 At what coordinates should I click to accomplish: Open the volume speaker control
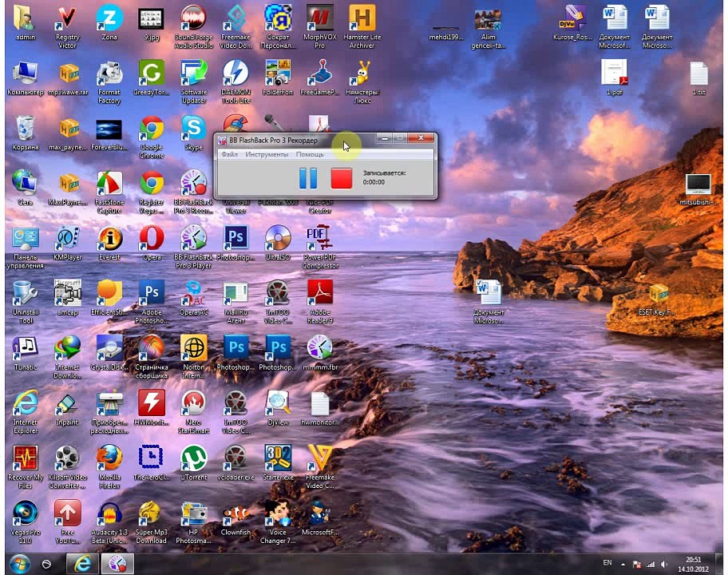click(664, 565)
